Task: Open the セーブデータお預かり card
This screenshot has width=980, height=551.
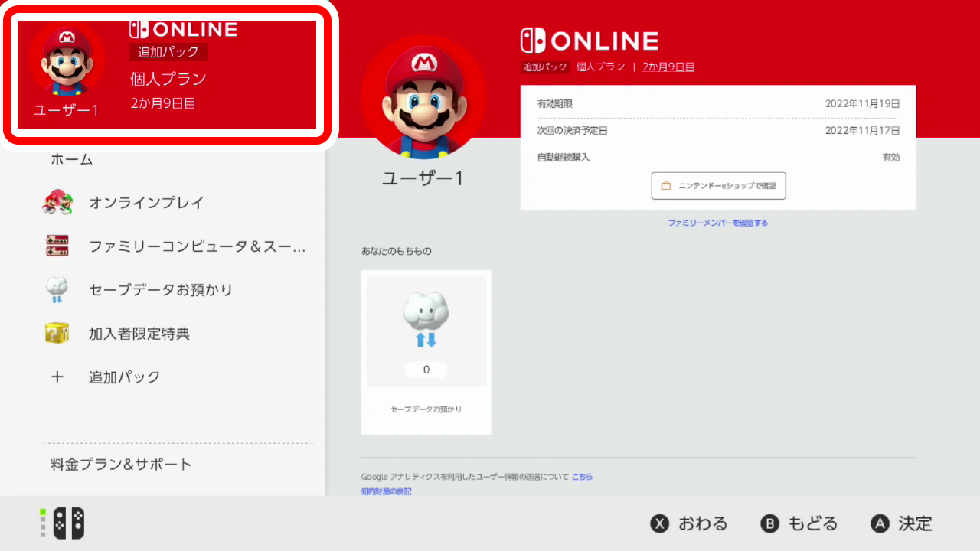Action: tap(426, 352)
